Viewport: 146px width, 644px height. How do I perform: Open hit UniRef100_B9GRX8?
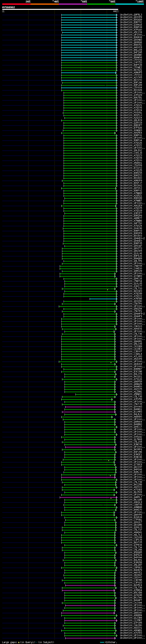pos(131,37)
